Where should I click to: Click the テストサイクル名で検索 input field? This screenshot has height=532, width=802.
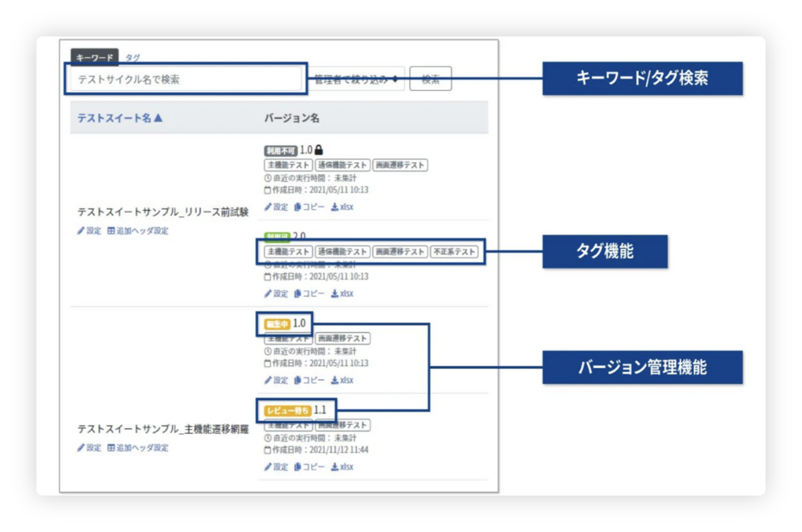[185, 79]
